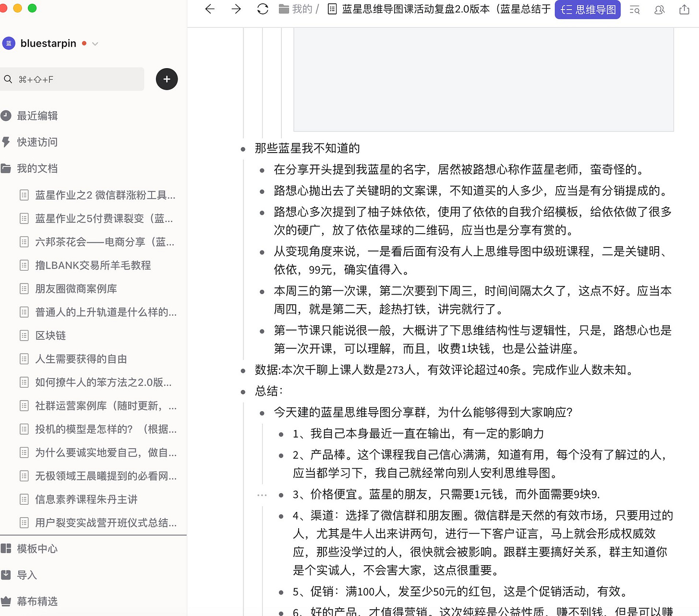
Task: Open document 无极领域王晨曦提到的必看网
Action: pos(106,476)
